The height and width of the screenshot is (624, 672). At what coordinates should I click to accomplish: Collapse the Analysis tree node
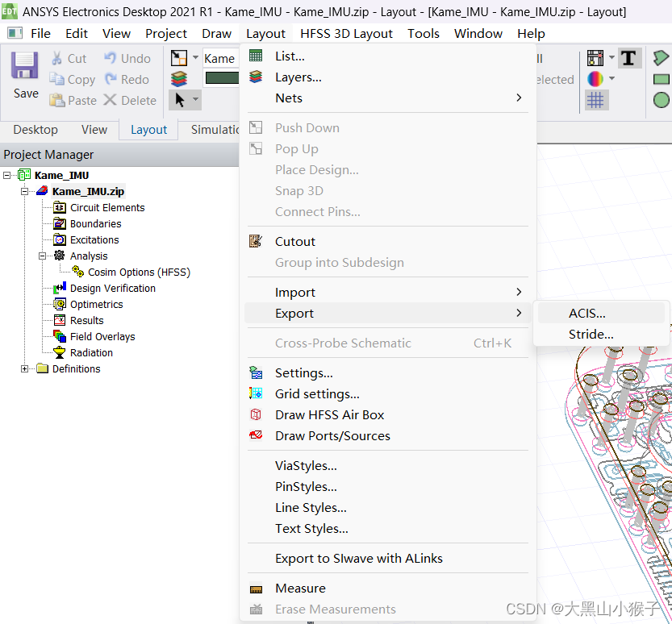(42, 256)
